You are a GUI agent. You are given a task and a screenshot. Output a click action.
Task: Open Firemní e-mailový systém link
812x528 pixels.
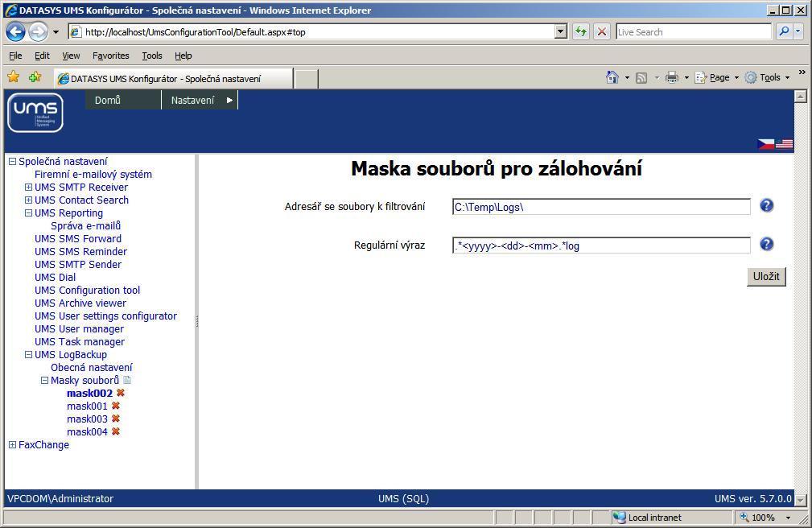(x=93, y=174)
